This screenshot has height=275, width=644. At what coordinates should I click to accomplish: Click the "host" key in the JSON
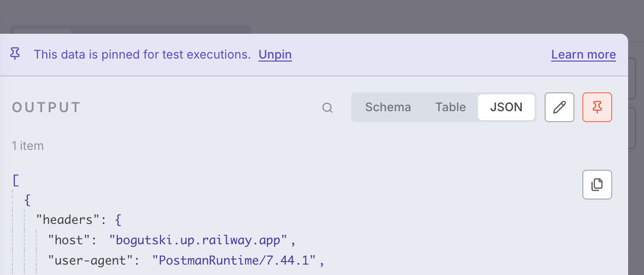(x=70, y=240)
